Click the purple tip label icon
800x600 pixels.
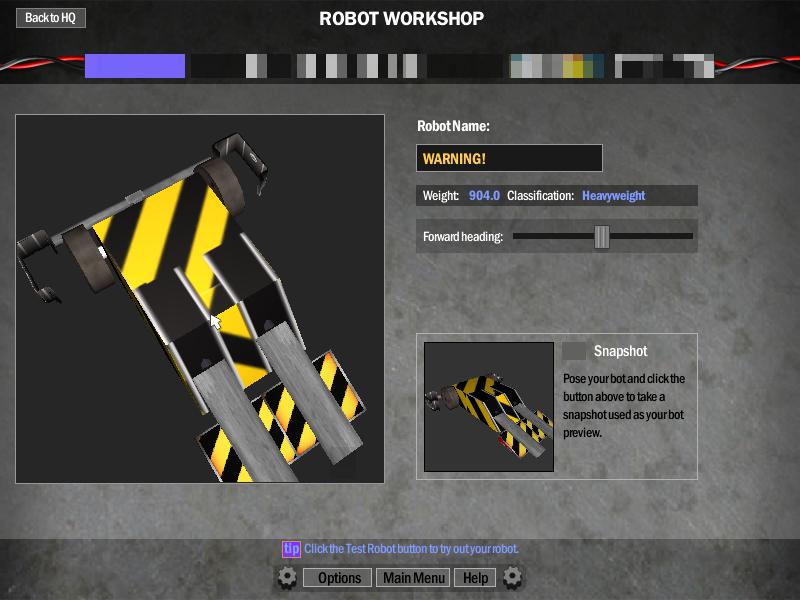(x=291, y=549)
